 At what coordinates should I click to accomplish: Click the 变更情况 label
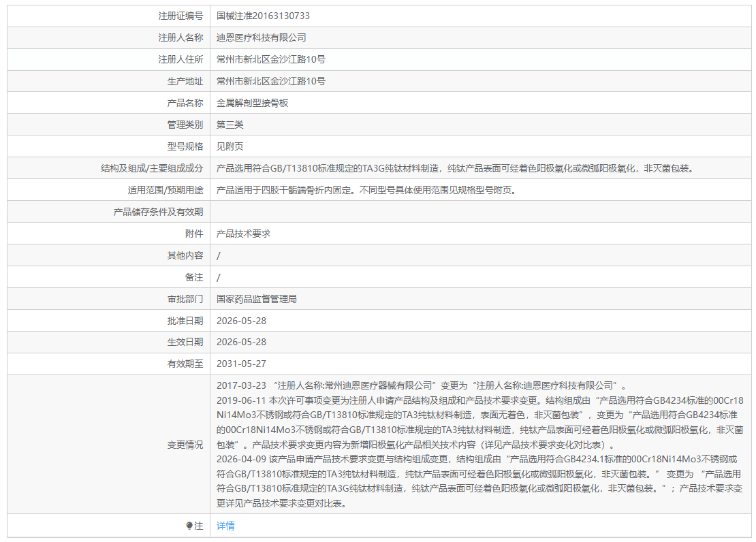click(x=185, y=445)
